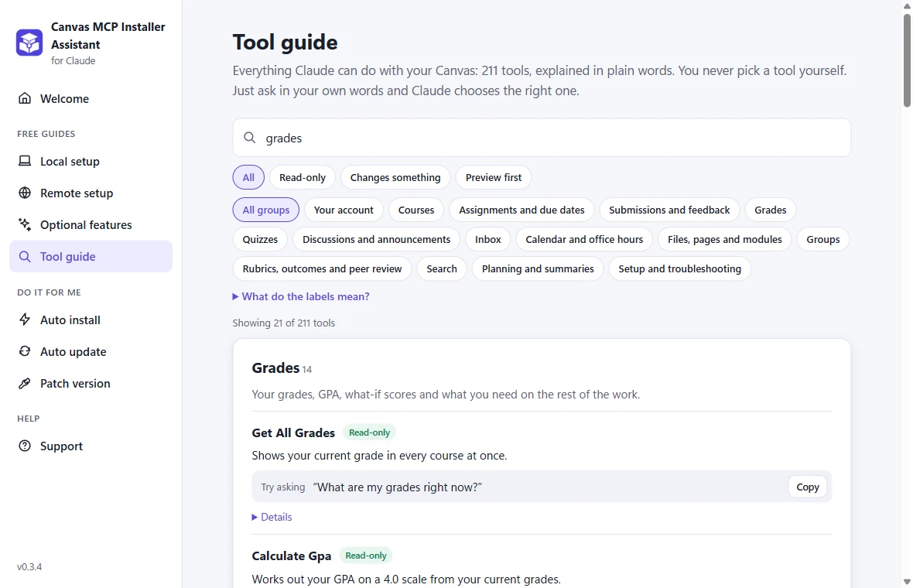Select the All filter chip
This screenshot has width=913, height=588.
click(x=248, y=178)
